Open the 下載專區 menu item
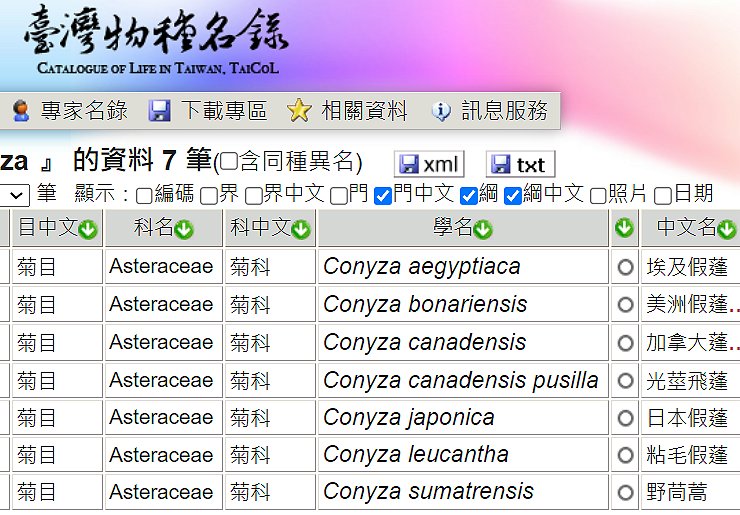This screenshot has height=515, width=740. (208, 111)
